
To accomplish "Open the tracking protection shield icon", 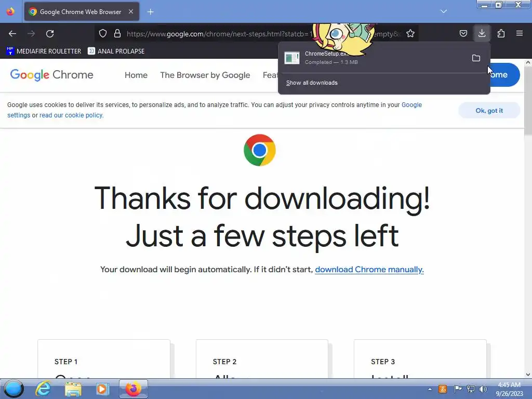I will [x=103, y=33].
